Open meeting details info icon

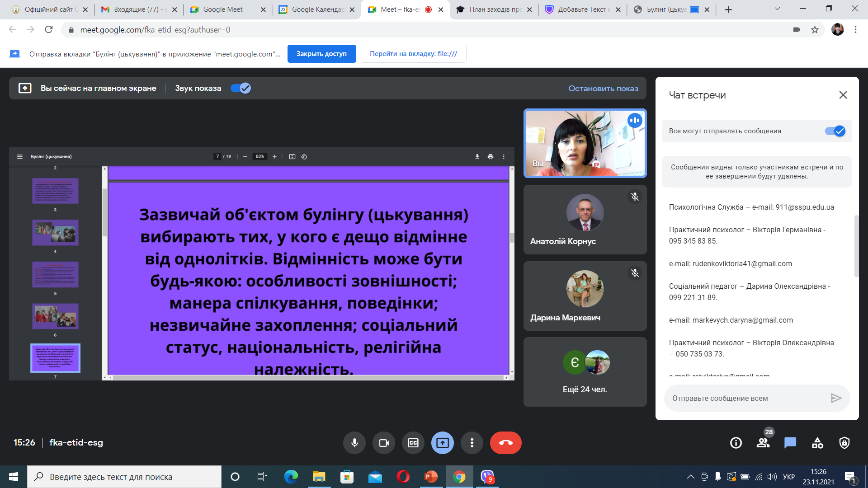[736, 443]
